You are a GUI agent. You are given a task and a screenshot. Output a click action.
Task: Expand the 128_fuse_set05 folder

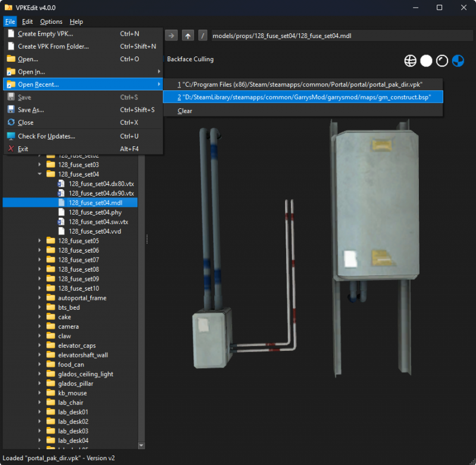(x=40, y=240)
